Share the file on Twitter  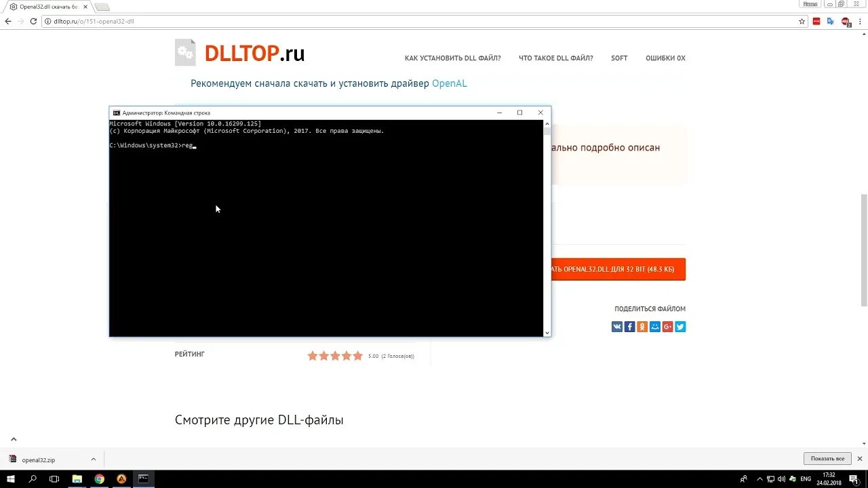pos(680,327)
